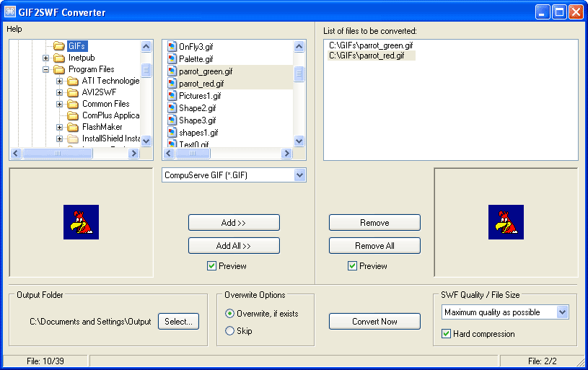Screen dimensions: 588x370
Task: Select Pictures1.gif file name in file list
Action: coord(200,96)
